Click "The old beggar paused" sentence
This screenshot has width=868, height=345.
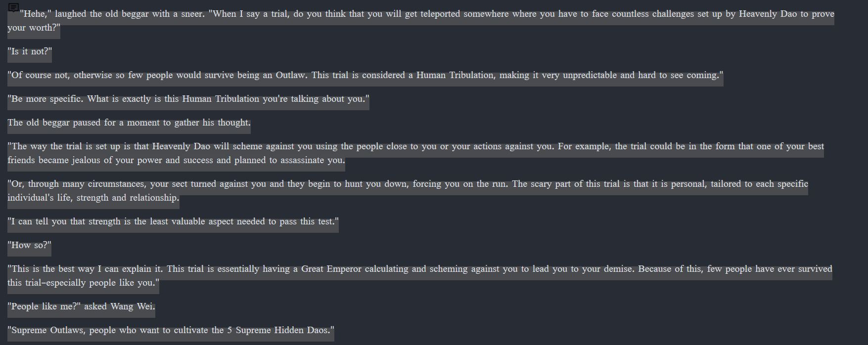tap(129, 123)
